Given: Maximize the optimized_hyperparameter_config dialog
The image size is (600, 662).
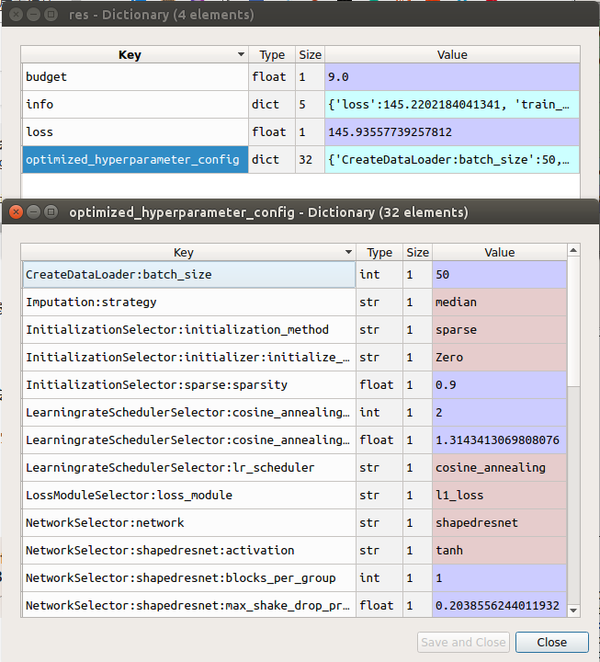Looking at the screenshot, I should pyautogui.click(x=51, y=212).
